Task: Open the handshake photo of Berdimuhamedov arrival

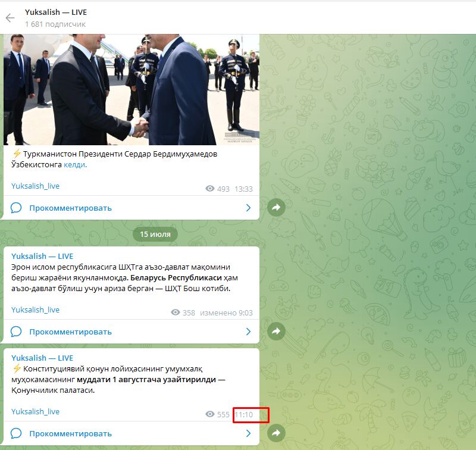Action: 131,89
